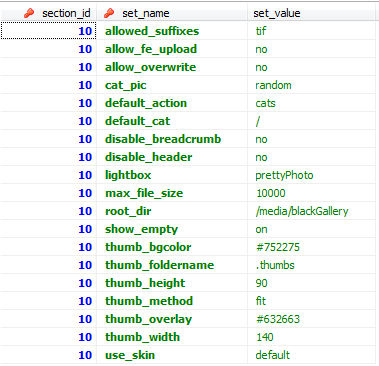The width and height of the screenshot is (379, 366).
Task: Click the '/' value of default_cat
Action: pyautogui.click(x=312, y=121)
